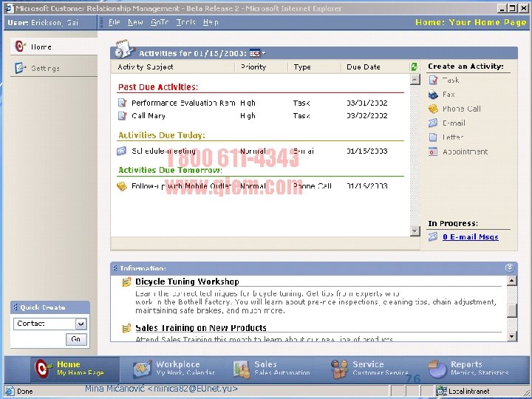Click the Phone Call type cell
The width and height of the screenshot is (532, 399).
point(312,186)
